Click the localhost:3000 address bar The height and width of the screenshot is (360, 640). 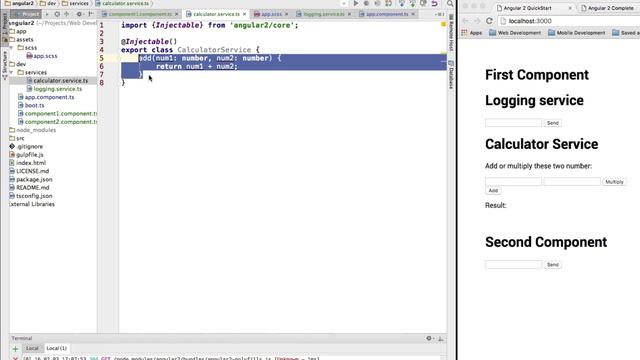(568, 21)
